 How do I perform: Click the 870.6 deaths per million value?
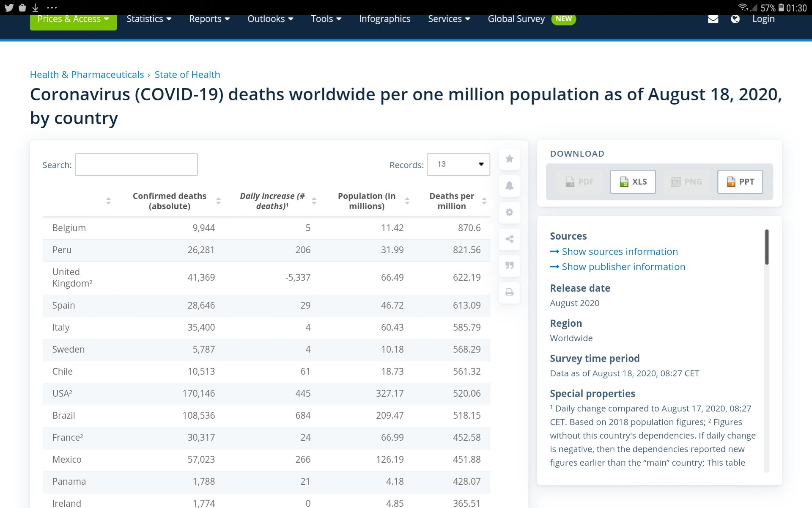(x=469, y=228)
